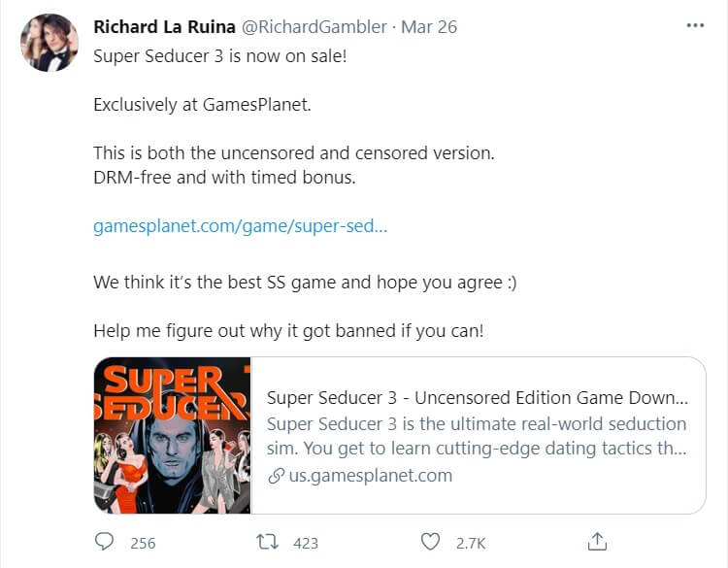Click the 423 retweets count

point(306,543)
